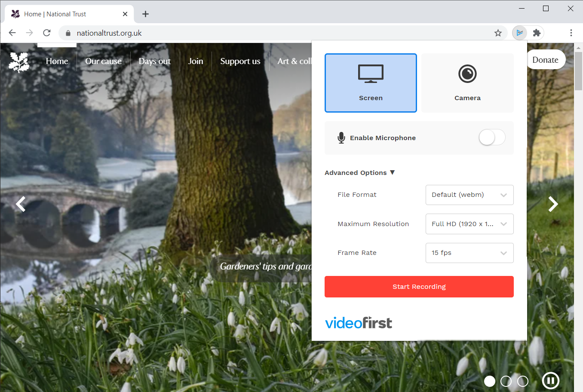Click the Gardeners' tips caption link
The width and height of the screenshot is (583, 392).
click(x=266, y=266)
